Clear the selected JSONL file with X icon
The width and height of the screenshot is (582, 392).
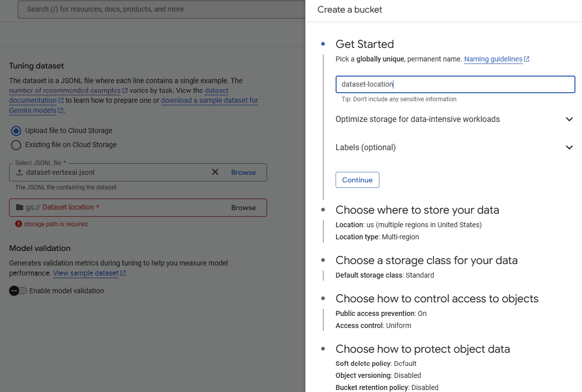coord(215,172)
